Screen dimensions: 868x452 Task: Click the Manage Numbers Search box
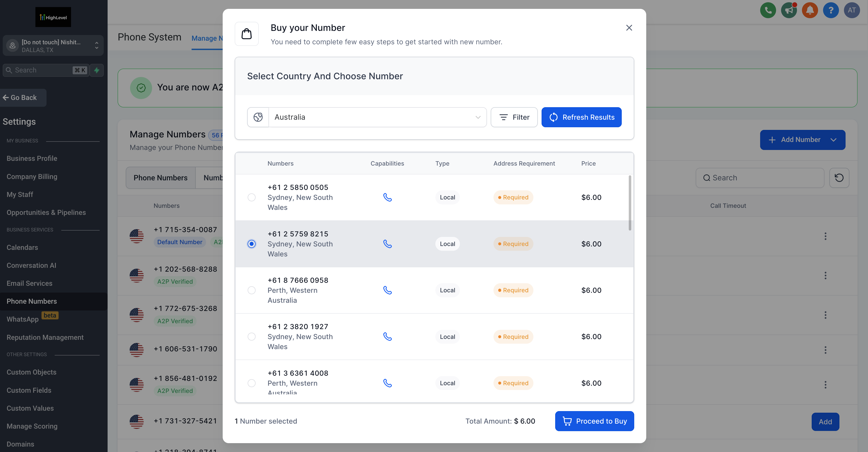pyautogui.click(x=760, y=178)
